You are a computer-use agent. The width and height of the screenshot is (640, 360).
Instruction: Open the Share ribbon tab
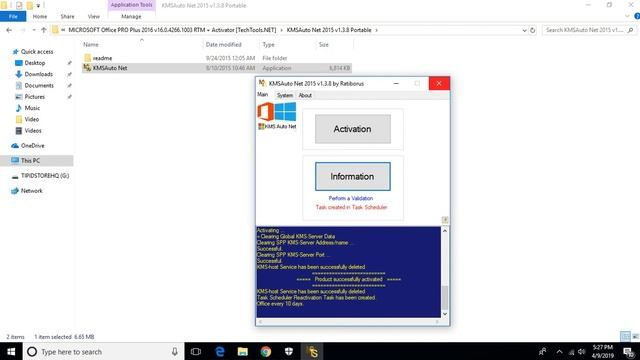[67, 16]
